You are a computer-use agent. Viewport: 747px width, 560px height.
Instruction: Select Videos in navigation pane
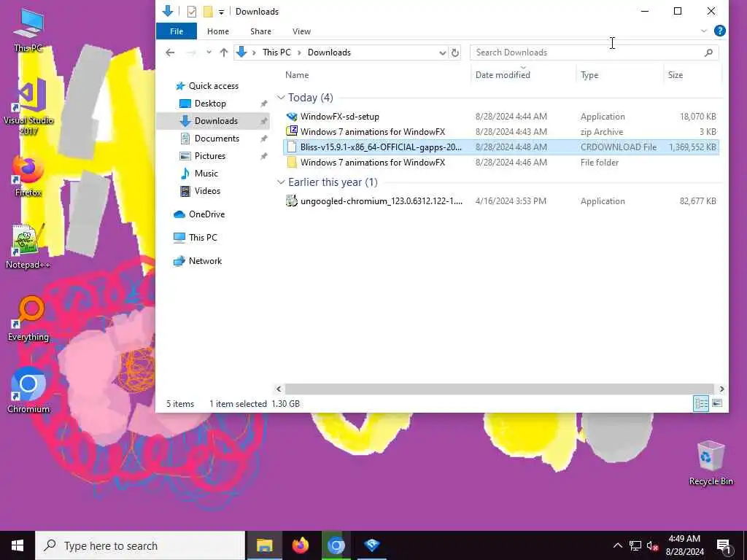click(206, 191)
